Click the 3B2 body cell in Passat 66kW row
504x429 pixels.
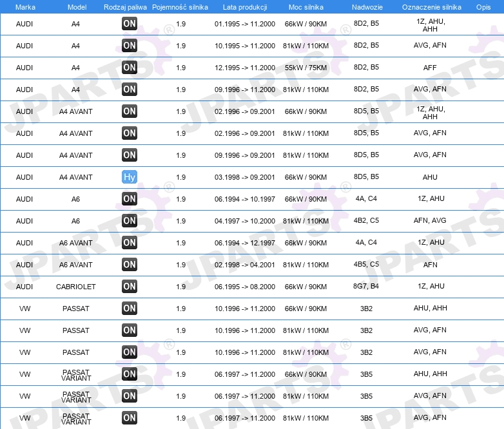click(x=366, y=309)
